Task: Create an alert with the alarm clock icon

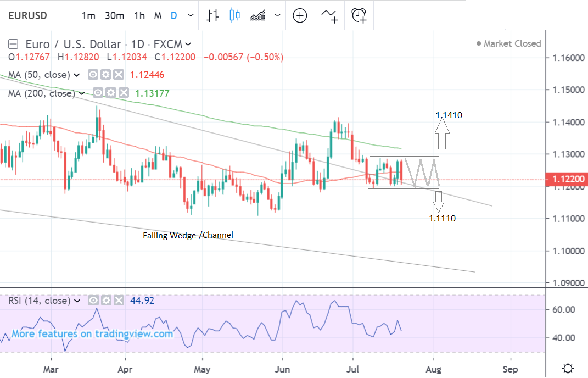Action: point(359,15)
